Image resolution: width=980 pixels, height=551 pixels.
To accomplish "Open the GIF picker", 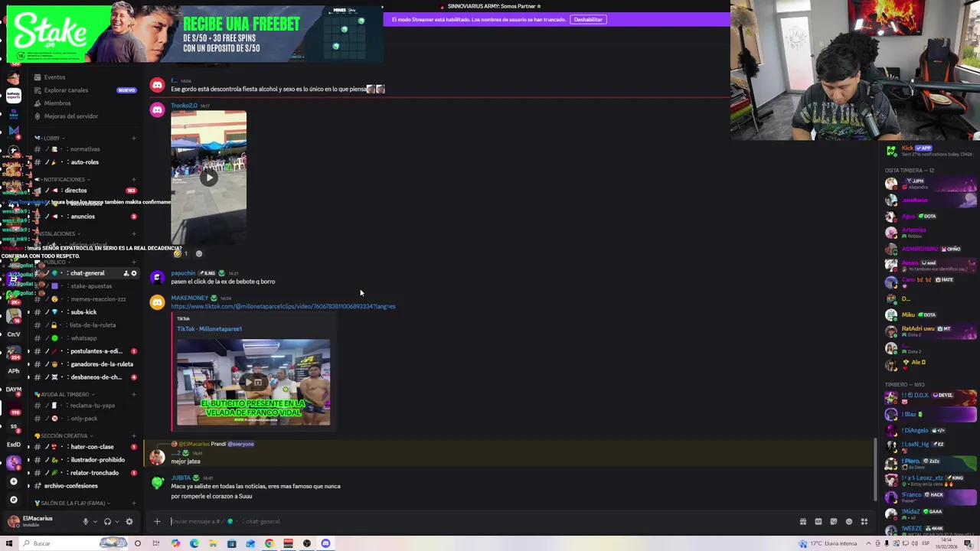I will [x=818, y=522].
